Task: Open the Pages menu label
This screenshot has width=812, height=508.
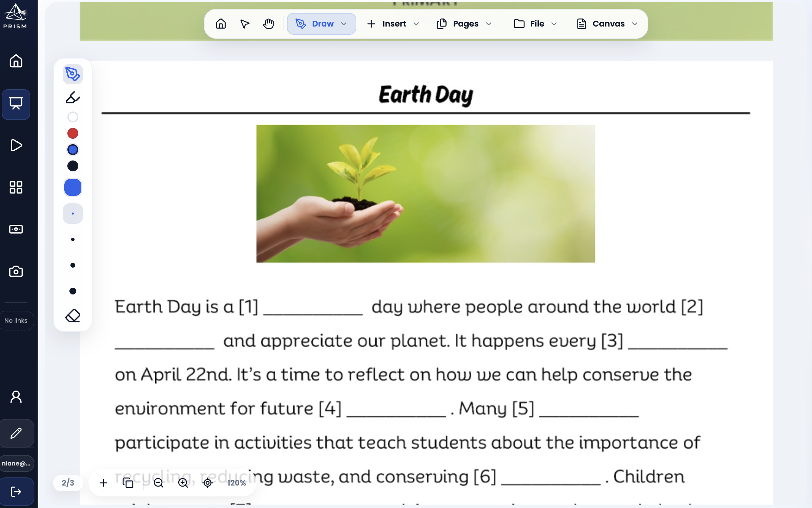Action: pyautogui.click(x=466, y=24)
